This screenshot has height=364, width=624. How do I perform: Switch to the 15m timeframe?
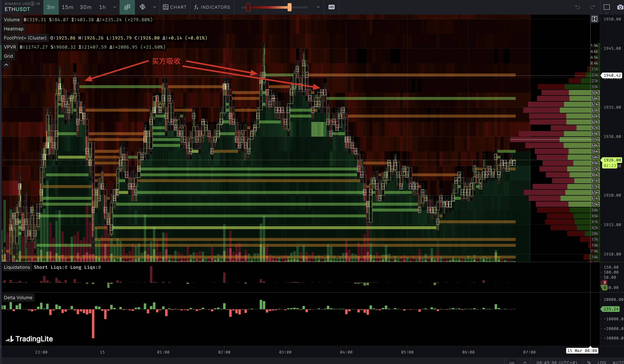pos(67,7)
